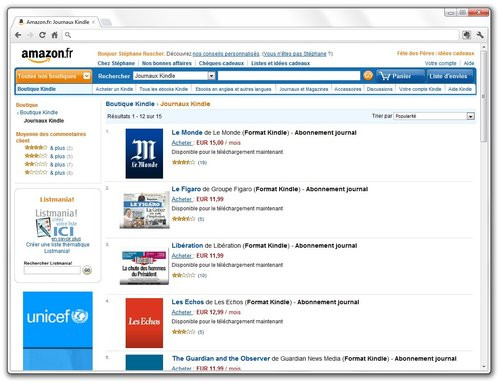The image size is (500, 382).
Task: Click the browser forward arrow
Action: [x=30, y=35]
